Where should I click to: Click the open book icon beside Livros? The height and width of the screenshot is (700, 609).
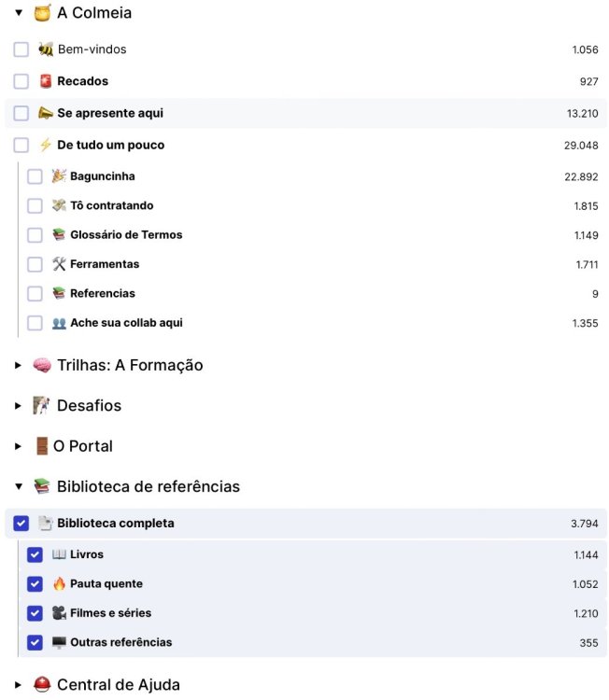(x=59, y=554)
